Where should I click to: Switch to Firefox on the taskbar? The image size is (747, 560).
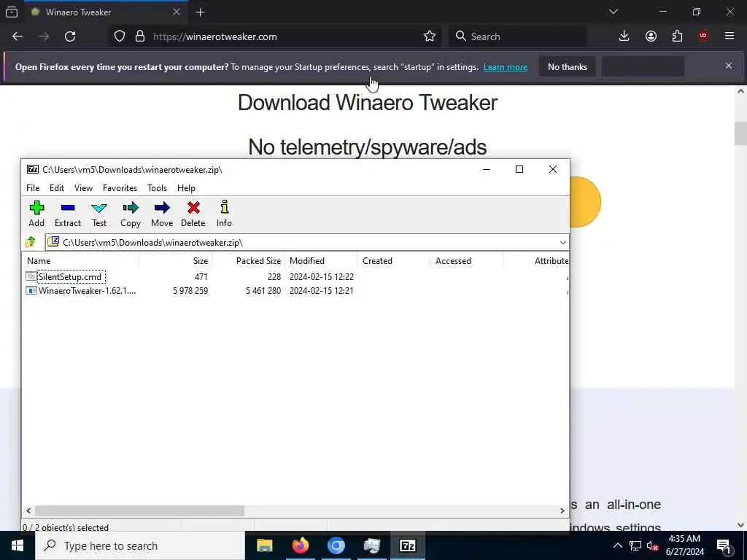(300, 545)
